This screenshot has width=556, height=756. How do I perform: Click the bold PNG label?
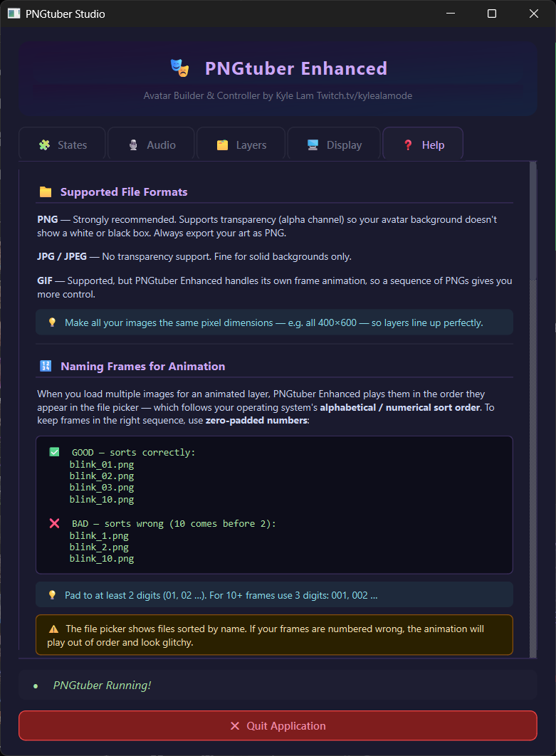[x=47, y=219]
